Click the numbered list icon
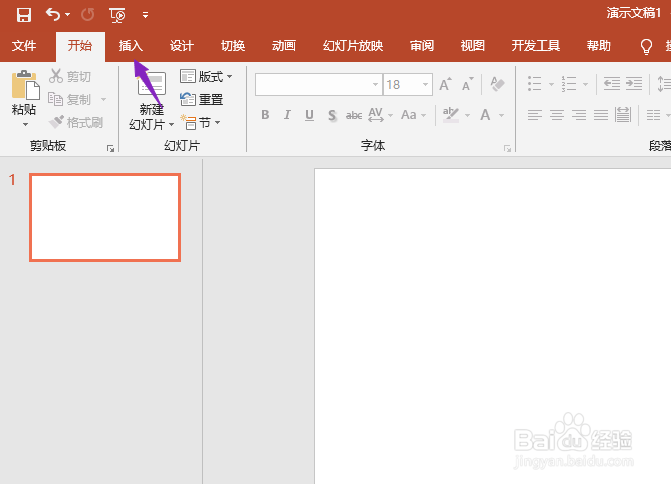The height and width of the screenshot is (484, 671). (x=569, y=84)
